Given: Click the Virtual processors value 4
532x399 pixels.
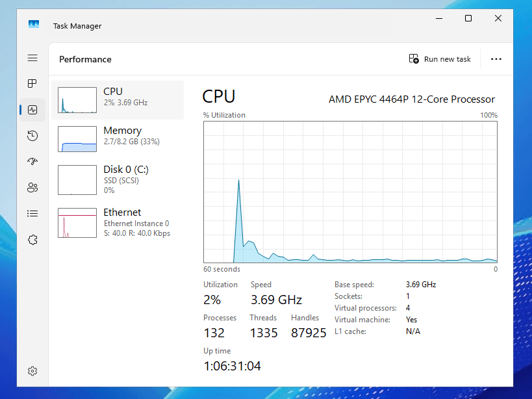Looking at the screenshot, I should [x=408, y=308].
